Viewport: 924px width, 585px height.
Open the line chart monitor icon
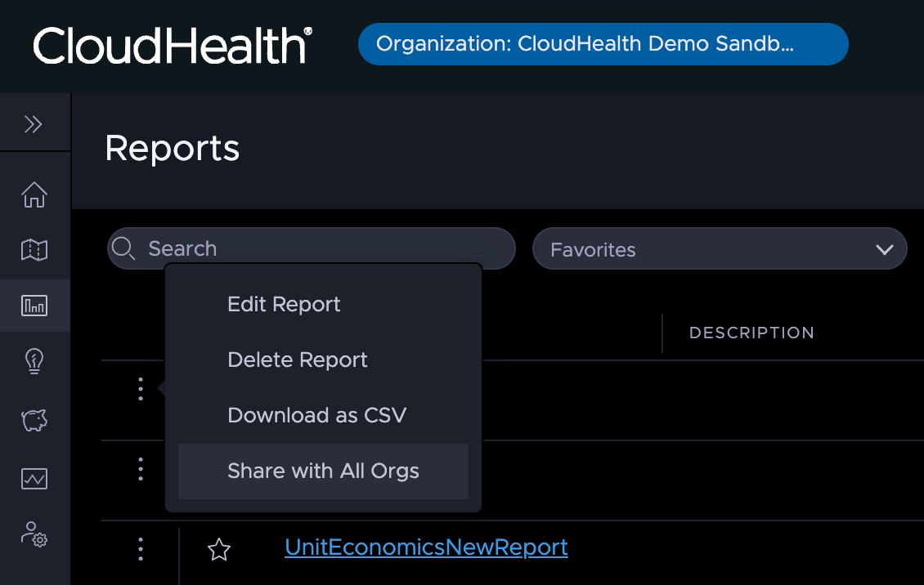(34, 479)
